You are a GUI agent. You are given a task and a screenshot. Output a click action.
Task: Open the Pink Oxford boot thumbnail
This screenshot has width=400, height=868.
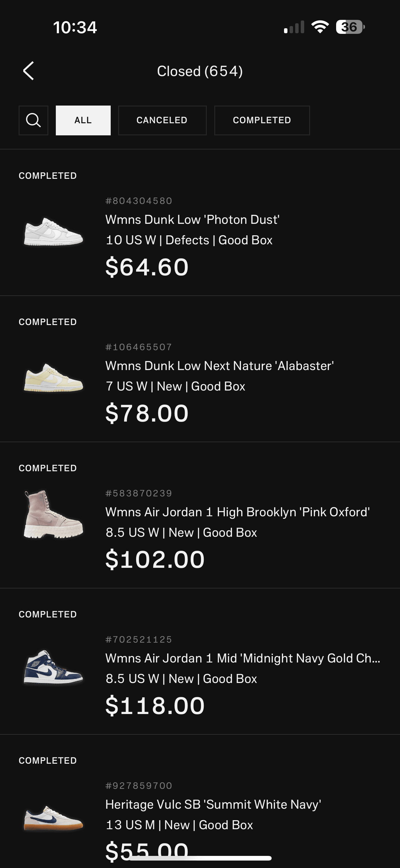coord(53,514)
